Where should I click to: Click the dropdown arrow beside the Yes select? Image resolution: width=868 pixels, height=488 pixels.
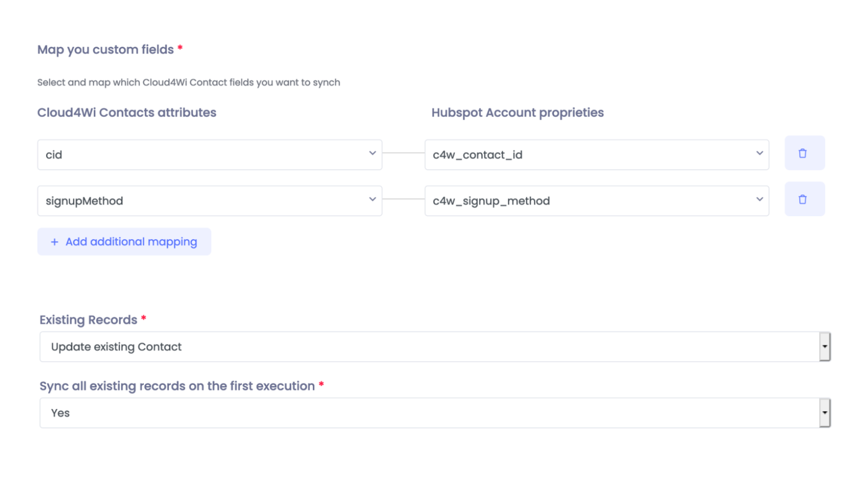824,413
